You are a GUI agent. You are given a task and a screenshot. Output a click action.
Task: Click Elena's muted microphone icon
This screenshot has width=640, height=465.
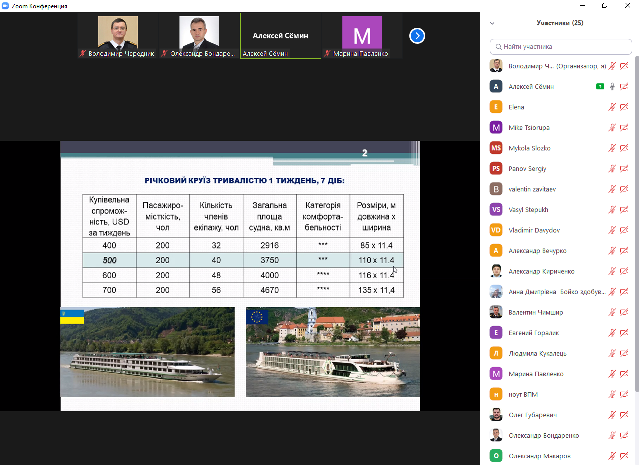coord(611,106)
